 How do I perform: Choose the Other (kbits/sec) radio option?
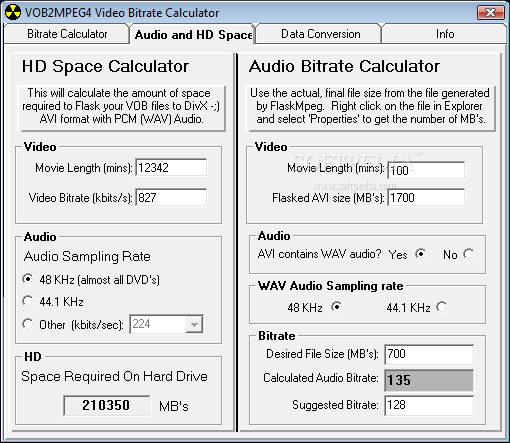pos(28,324)
